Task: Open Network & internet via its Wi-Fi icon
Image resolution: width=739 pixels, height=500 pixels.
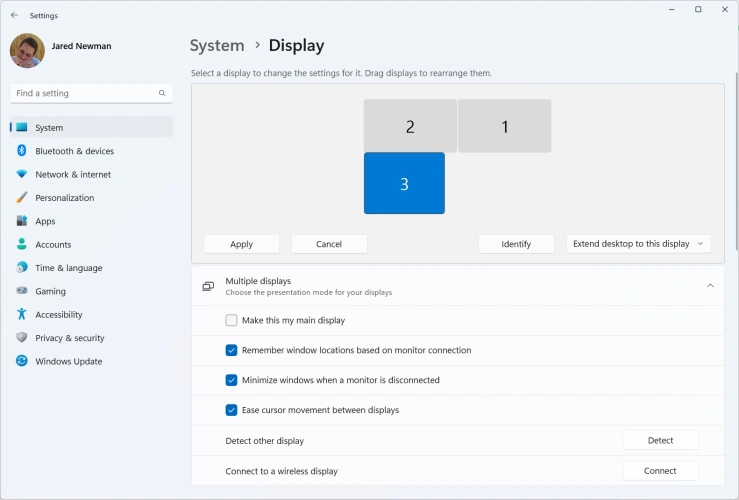Action: click(21, 174)
